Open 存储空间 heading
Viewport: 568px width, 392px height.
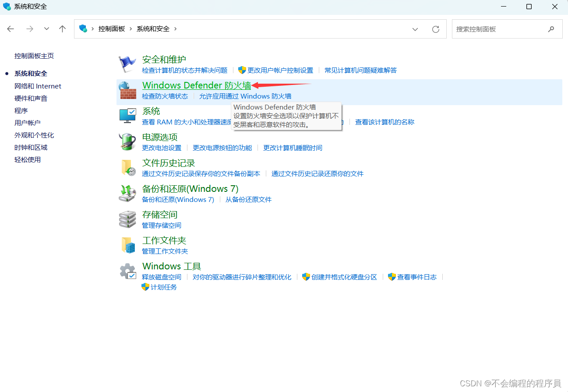tap(160, 215)
